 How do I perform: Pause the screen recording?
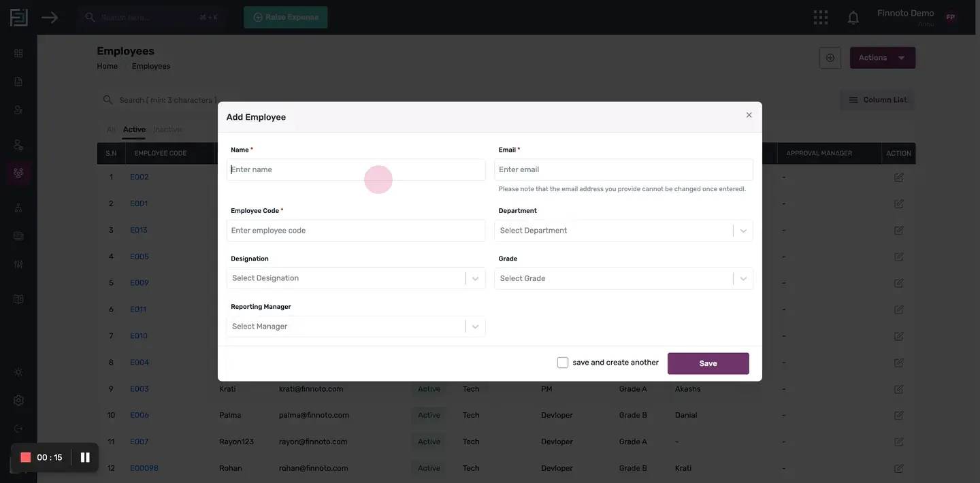click(x=85, y=457)
